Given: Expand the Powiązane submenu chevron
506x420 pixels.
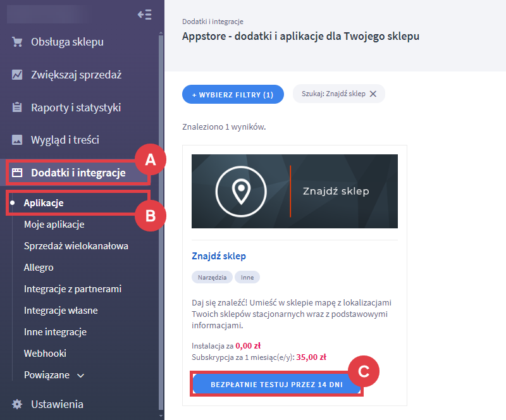Looking at the screenshot, I should tap(81, 376).
